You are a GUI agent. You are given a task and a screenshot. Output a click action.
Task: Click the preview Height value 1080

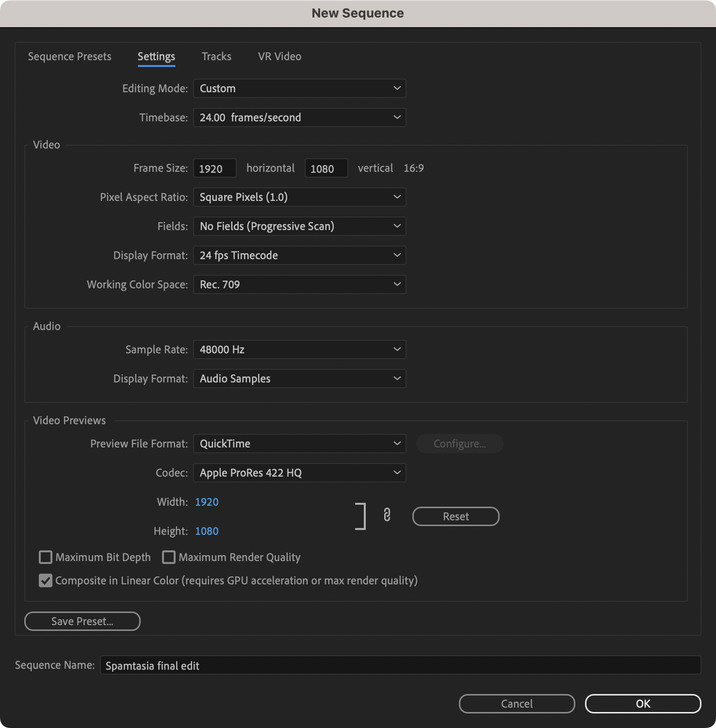click(x=207, y=531)
